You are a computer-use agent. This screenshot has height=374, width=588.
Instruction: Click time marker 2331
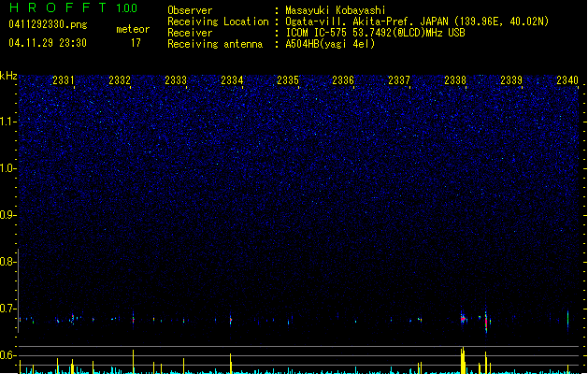64,80
